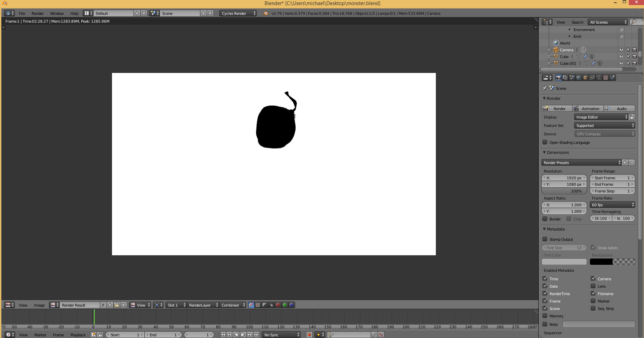Unlink the Render Result image with X

(123, 305)
